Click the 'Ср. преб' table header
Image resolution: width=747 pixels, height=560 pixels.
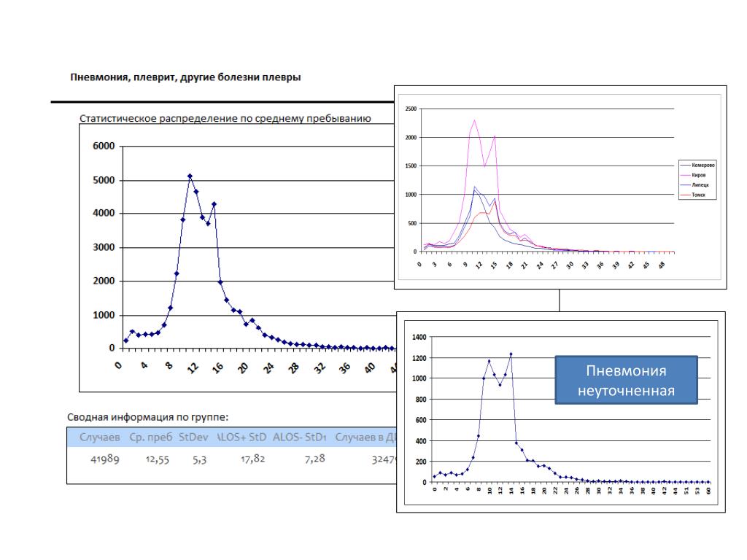pyautogui.click(x=150, y=437)
